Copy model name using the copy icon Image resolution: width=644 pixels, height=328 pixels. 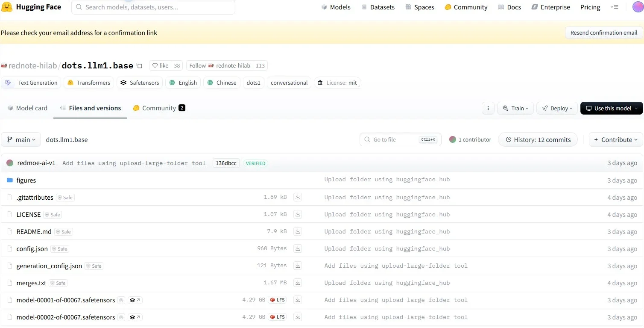click(139, 65)
